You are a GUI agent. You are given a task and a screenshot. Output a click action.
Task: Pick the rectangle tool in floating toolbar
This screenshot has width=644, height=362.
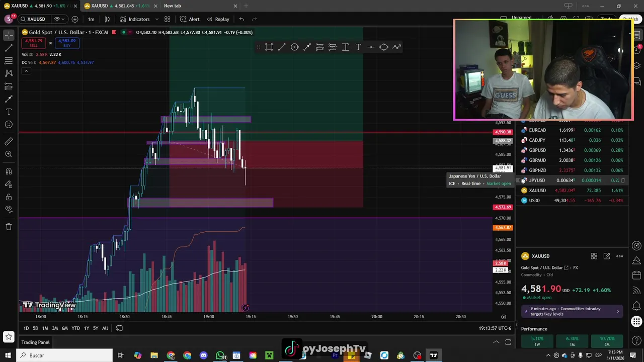pyautogui.click(x=269, y=47)
